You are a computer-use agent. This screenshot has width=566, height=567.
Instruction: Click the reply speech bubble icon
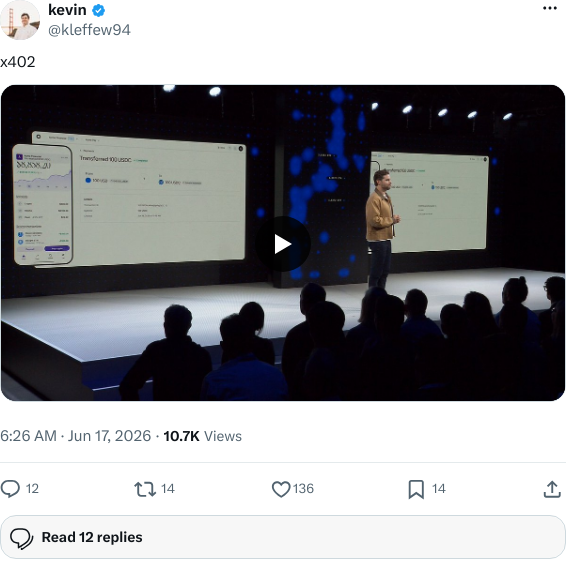[x=10, y=489]
